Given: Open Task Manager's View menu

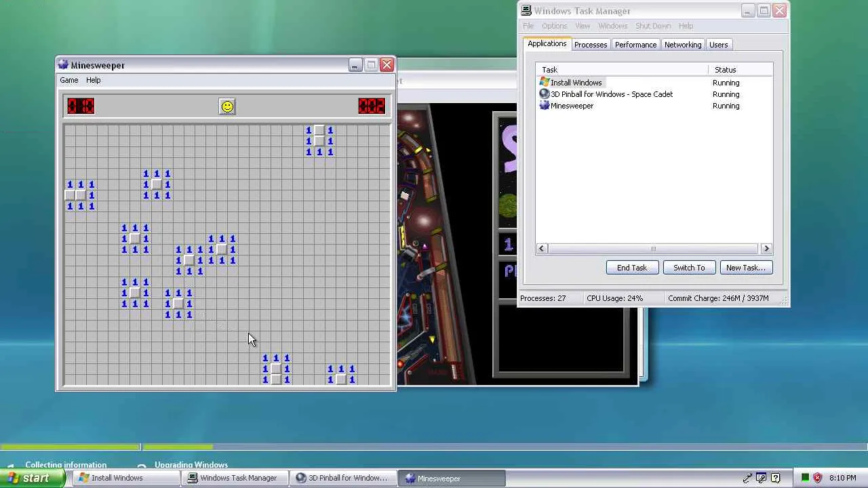Looking at the screenshot, I should (583, 26).
